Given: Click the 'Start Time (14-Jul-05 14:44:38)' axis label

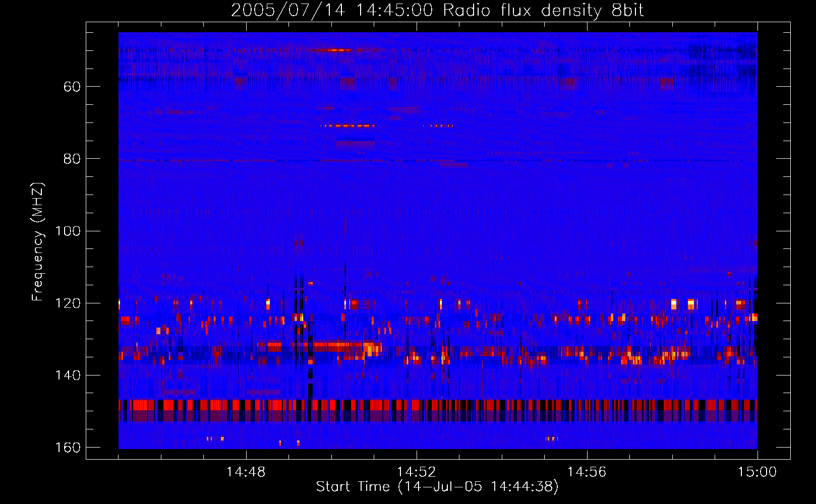Looking at the screenshot, I should click(x=437, y=487).
